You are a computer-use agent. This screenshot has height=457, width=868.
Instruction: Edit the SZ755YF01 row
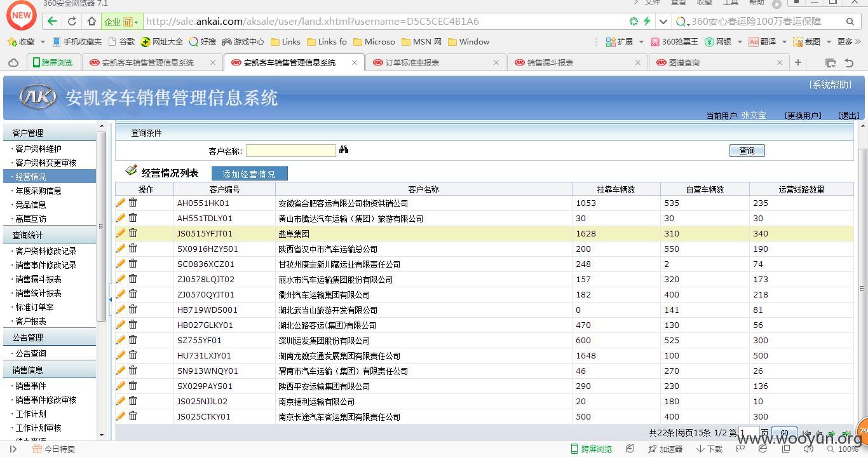coord(121,340)
